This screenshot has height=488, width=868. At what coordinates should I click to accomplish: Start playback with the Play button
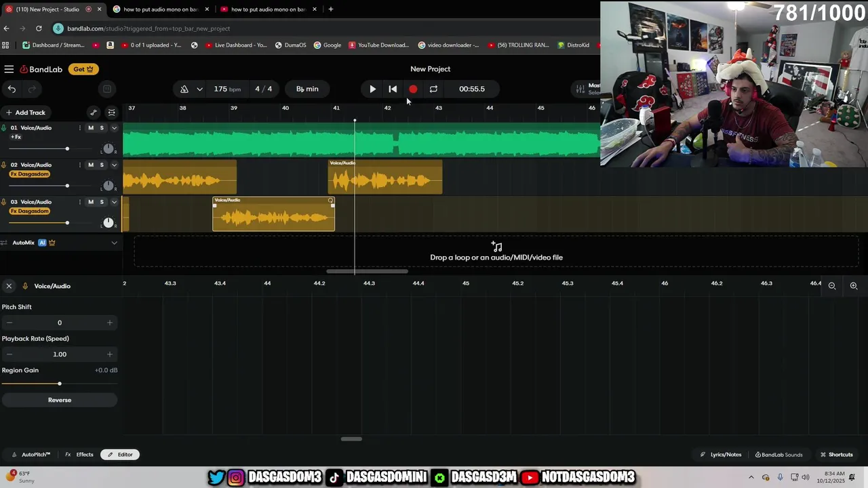click(x=372, y=89)
